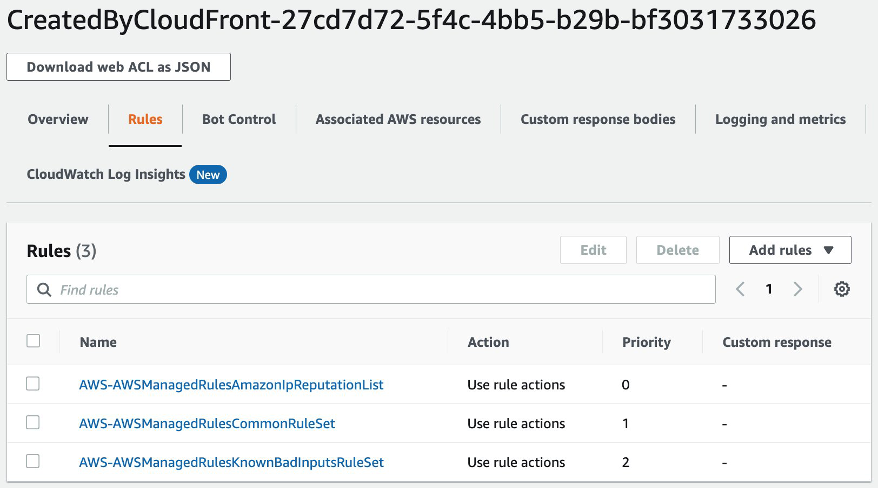Go to the next rules page
The width and height of the screenshot is (879, 489).
tap(798, 289)
